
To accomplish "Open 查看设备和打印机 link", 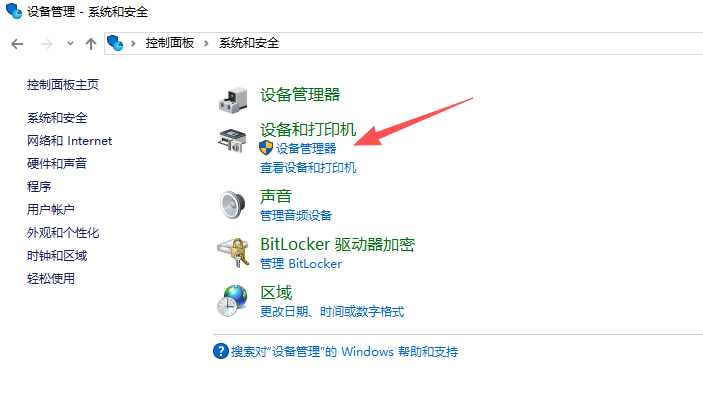I will point(308,168).
